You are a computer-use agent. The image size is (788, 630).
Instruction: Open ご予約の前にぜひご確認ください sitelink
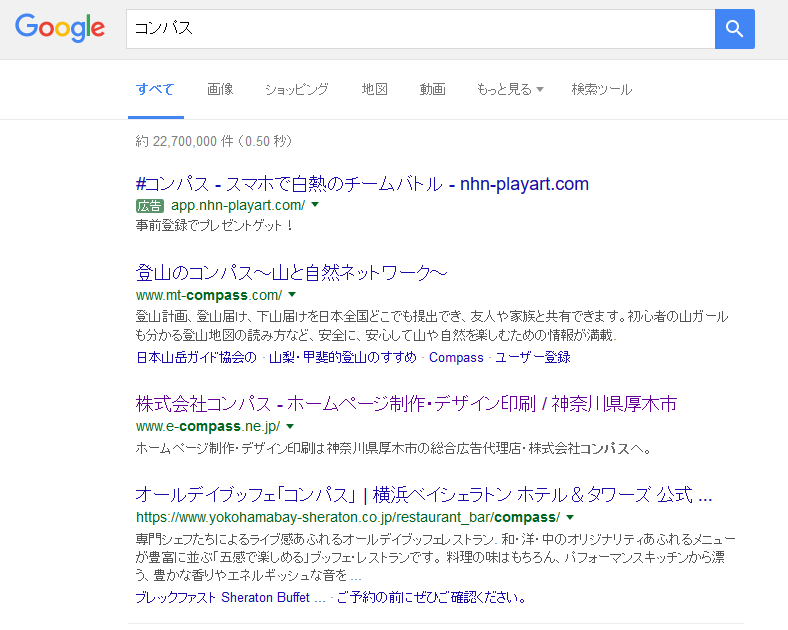click(431, 597)
